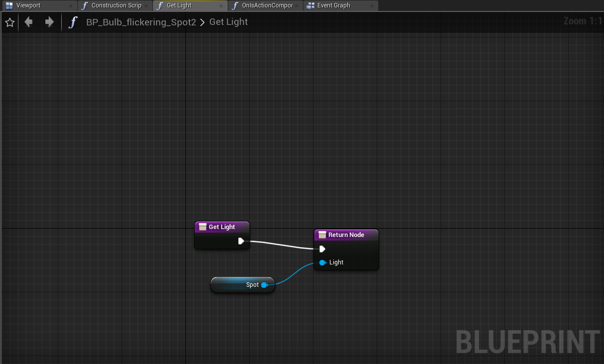The width and height of the screenshot is (604, 364).
Task: Close the Construction Script tab
Action: [x=146, y=6]
